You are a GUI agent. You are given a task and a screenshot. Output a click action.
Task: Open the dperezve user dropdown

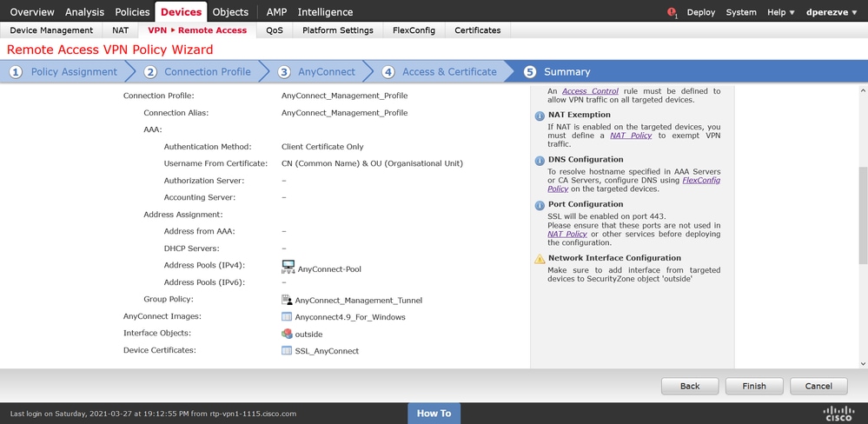[x=831, y=12]
